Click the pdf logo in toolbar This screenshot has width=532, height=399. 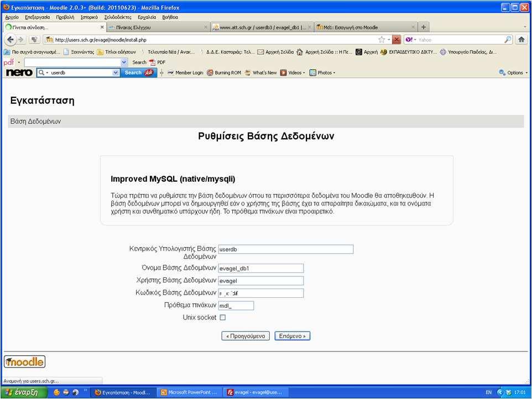(9, 62)
